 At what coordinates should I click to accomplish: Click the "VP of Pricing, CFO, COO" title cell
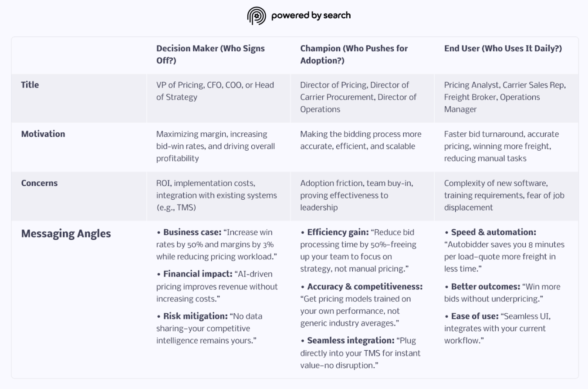(215, 91)
